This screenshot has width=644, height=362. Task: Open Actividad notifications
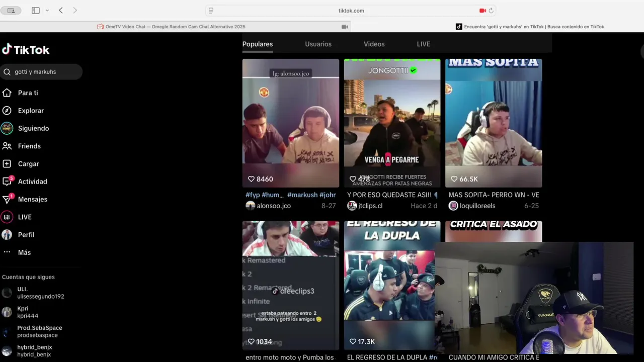point(32,182)
